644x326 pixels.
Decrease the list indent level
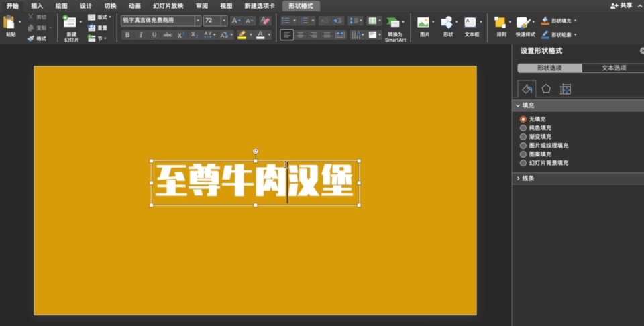point(324,21)
